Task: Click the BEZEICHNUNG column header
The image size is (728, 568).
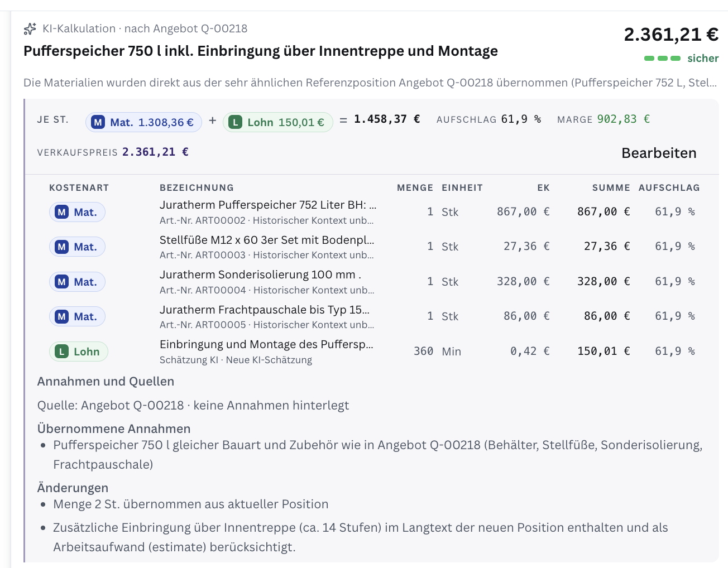Action: click(x=197, y=188)
